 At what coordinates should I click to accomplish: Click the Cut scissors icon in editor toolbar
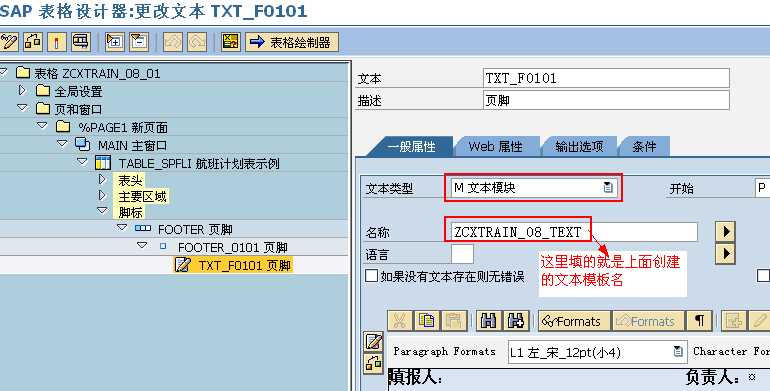tap(400, 321)
